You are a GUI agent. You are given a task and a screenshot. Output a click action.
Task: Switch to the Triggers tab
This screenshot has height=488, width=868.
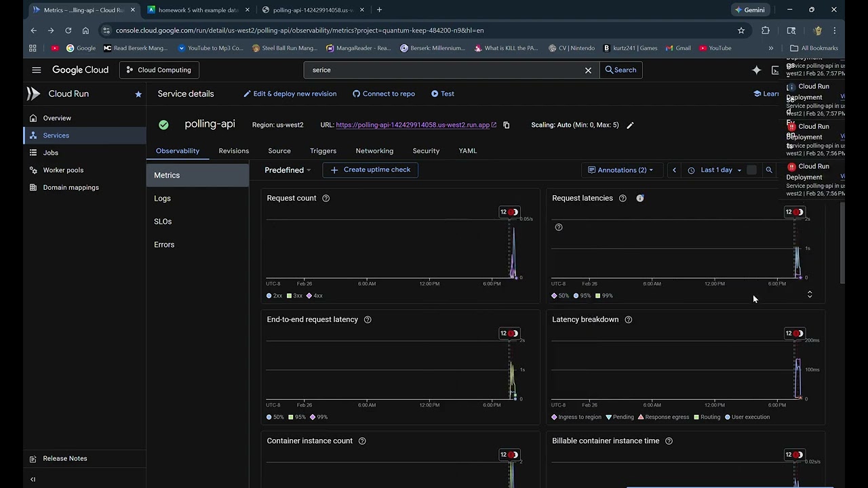[x=323, y=151]
